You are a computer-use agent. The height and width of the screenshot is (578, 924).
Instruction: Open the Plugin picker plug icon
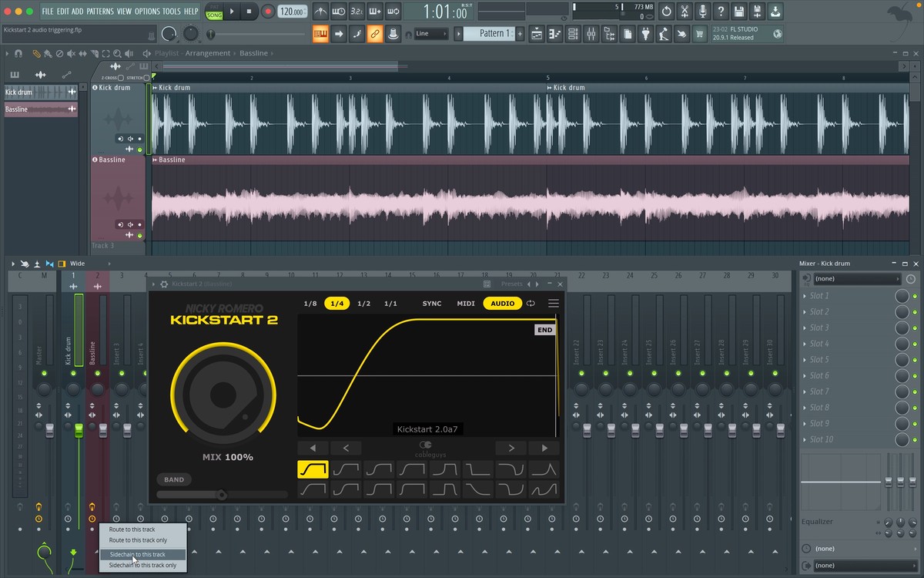click(x=645, y=34)
